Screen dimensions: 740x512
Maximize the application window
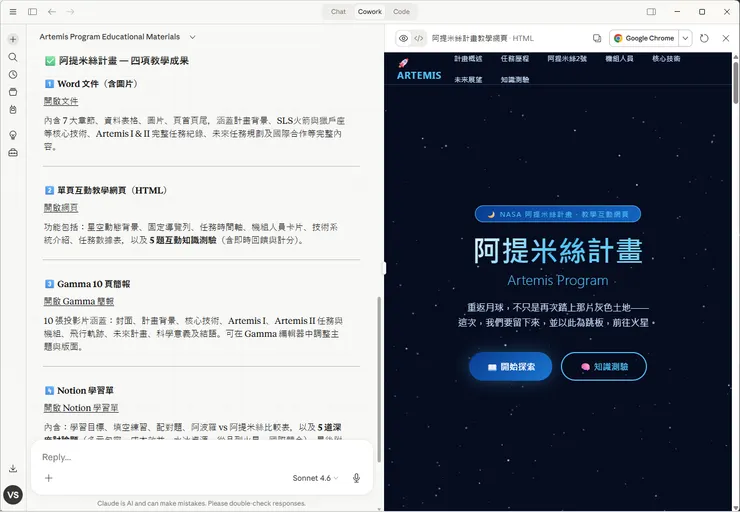[x=702, y=12]
